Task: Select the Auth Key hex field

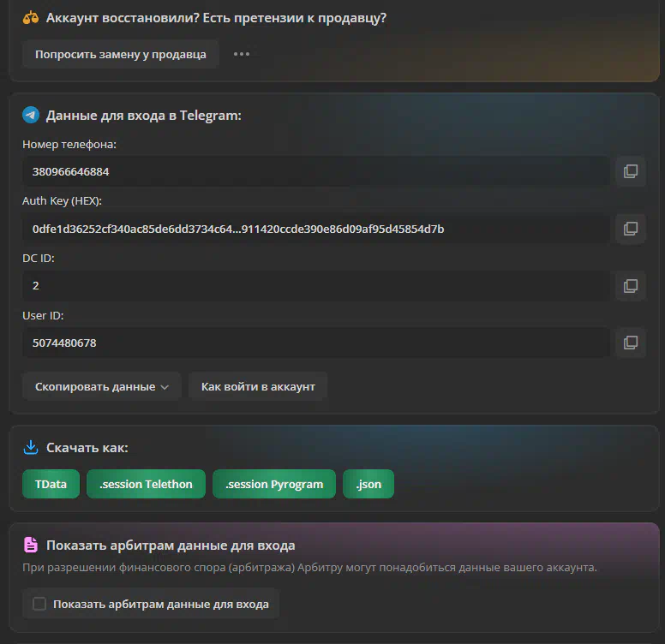Action: click(x=316, y=229)
